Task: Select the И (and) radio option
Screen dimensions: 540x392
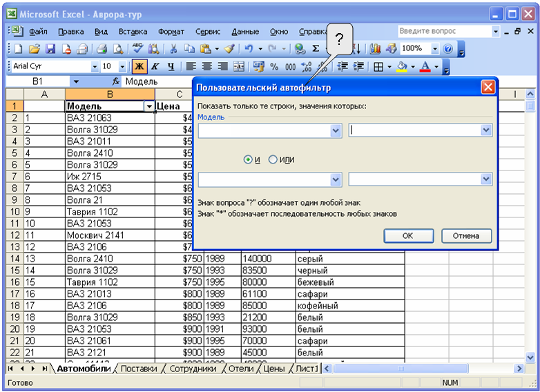Action: (248, 159)
